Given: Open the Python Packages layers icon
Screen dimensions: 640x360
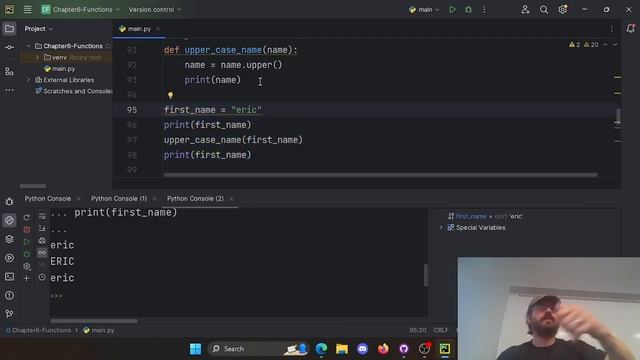Looking at the screenshot, I should click(9, 239).
